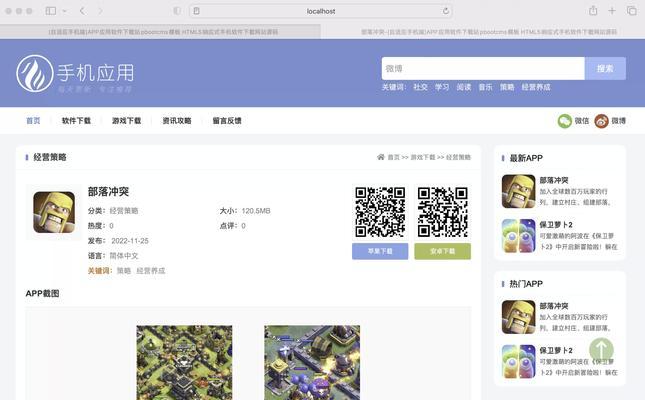
Task: Open the 软件下载 navigation item
Action: coord(76,121)
